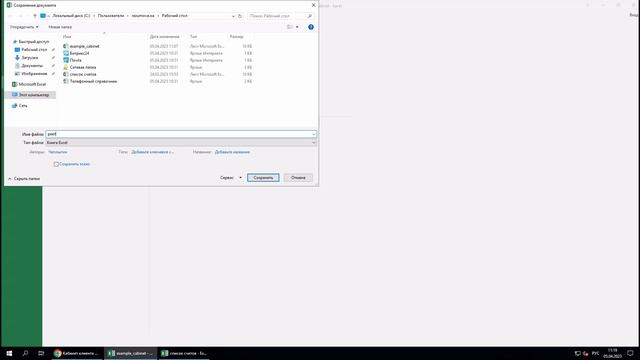Select Рабочий стол in quick access
This screenshot has height=360, width=640.
click(x=34, y=49)
